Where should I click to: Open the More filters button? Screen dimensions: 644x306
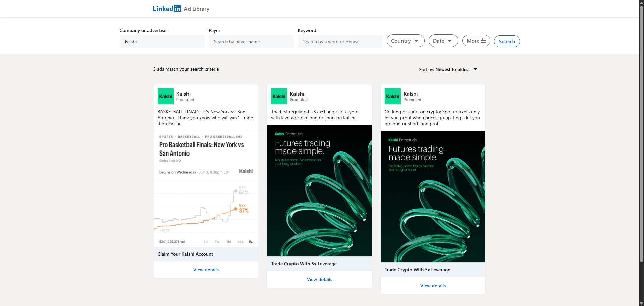coord(476,41)
